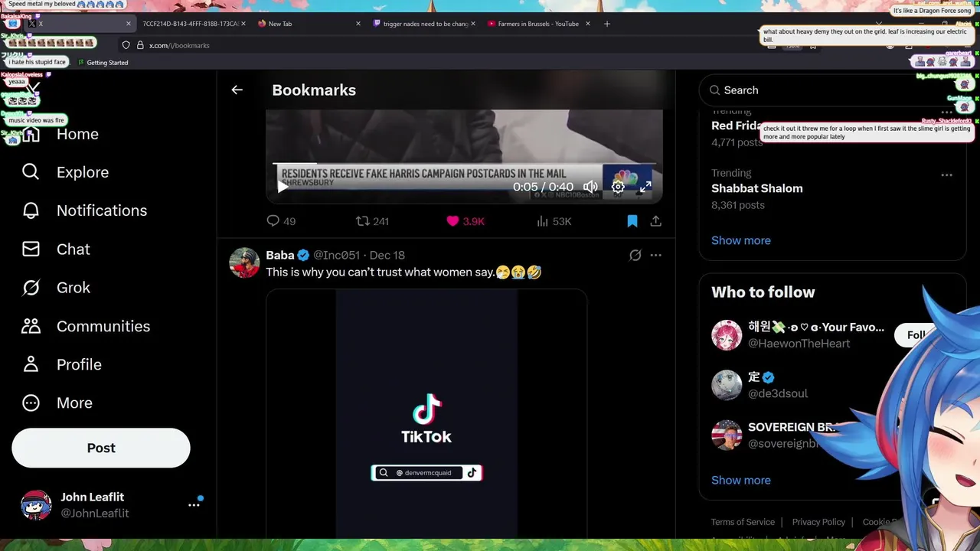
Task: Open Baba's profile avatar
Action: pos(244,262)
